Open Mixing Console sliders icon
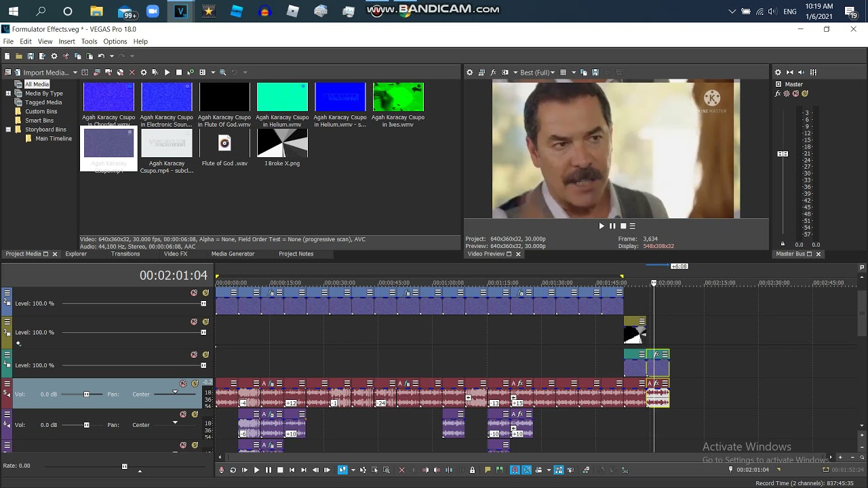This screenshot has width=868, height=488. [x=813, y=73]
